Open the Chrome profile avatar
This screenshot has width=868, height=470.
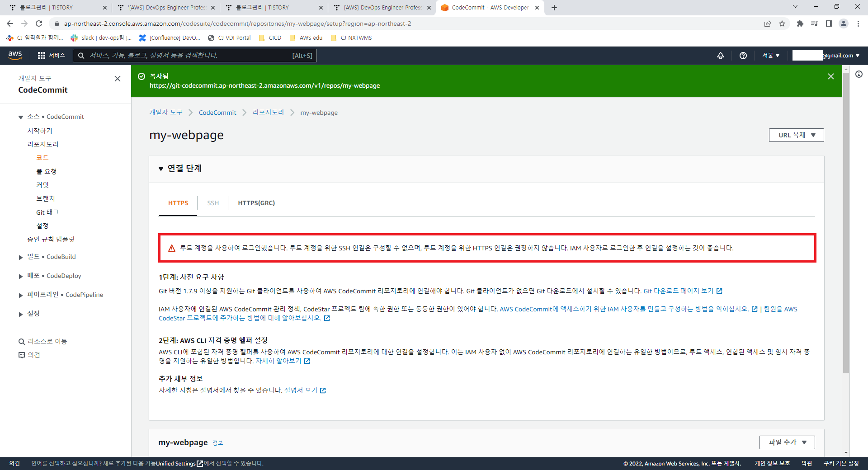coord(844,23)
